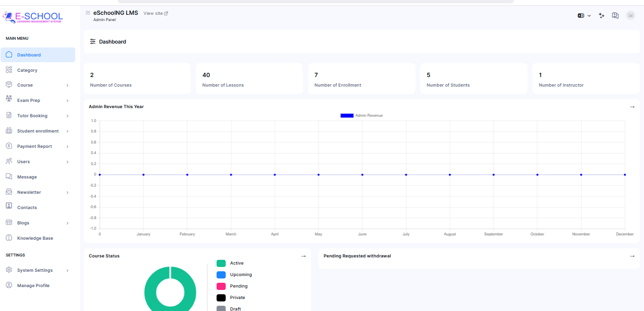Click the E-School logo
Screen dimensions: 644x311
33,17
